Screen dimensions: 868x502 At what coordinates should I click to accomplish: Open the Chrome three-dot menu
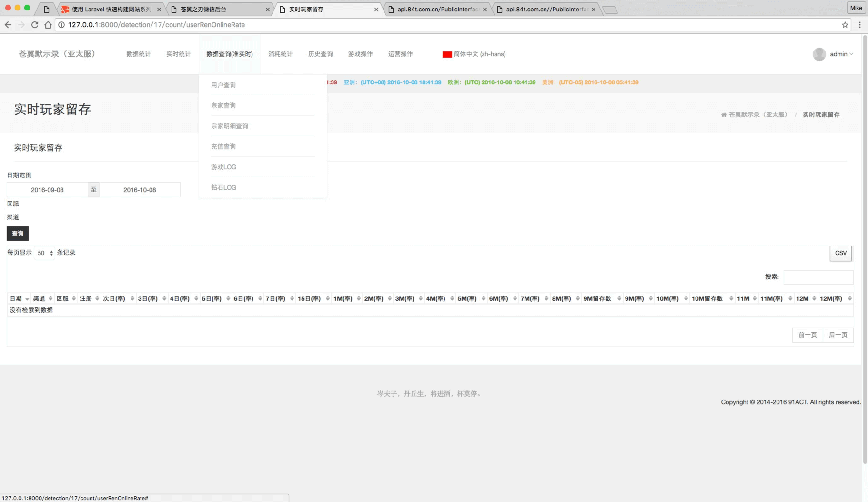coord(860,25)
